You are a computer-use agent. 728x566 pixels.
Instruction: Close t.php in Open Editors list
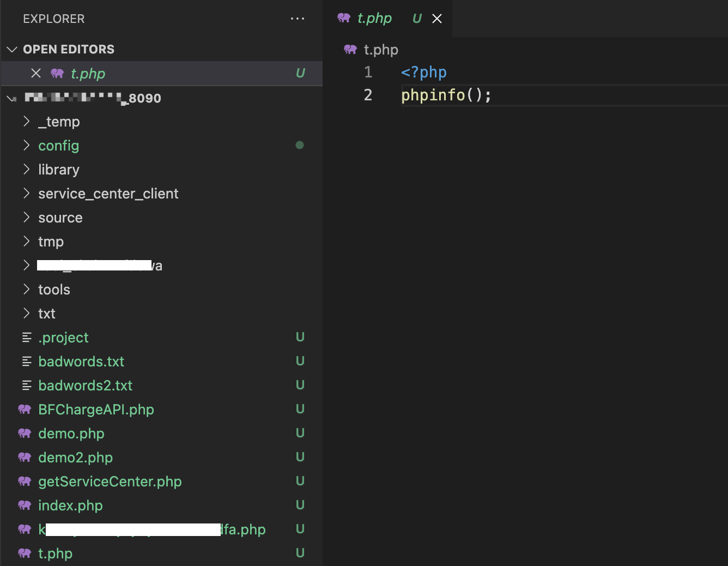(36, 73)
